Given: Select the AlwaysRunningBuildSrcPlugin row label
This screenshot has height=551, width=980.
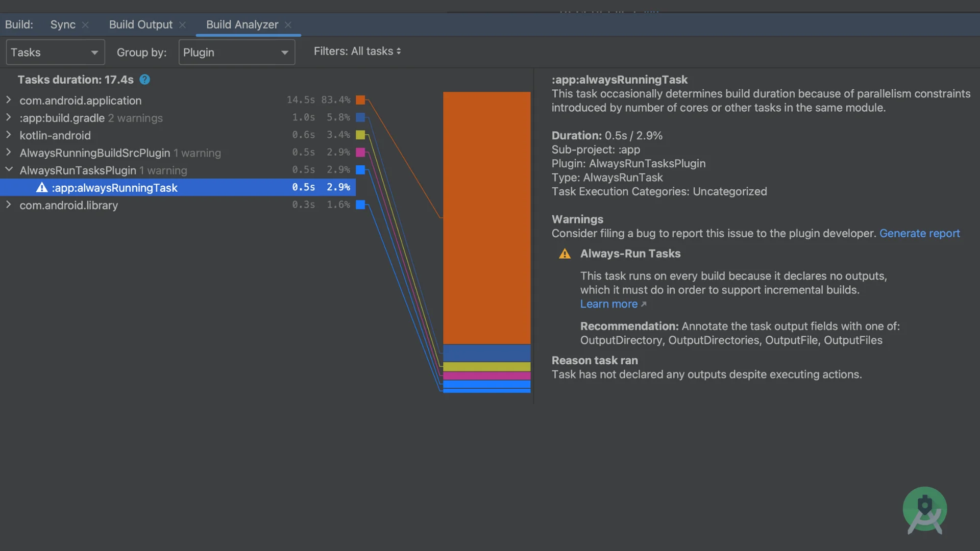Looking at the screenshot, I should [x=95, y=153].
